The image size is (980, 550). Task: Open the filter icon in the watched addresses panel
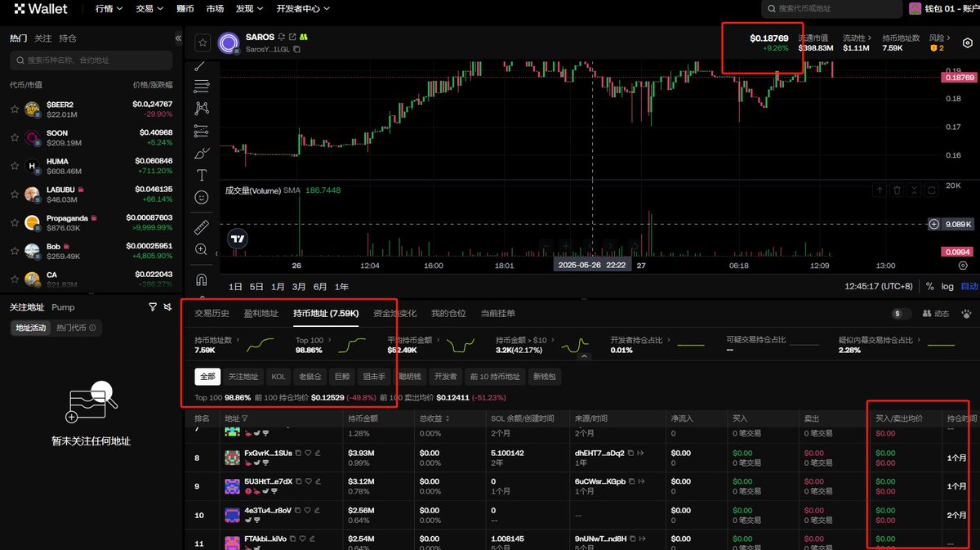pyautogui.click(x=153, y=307)
